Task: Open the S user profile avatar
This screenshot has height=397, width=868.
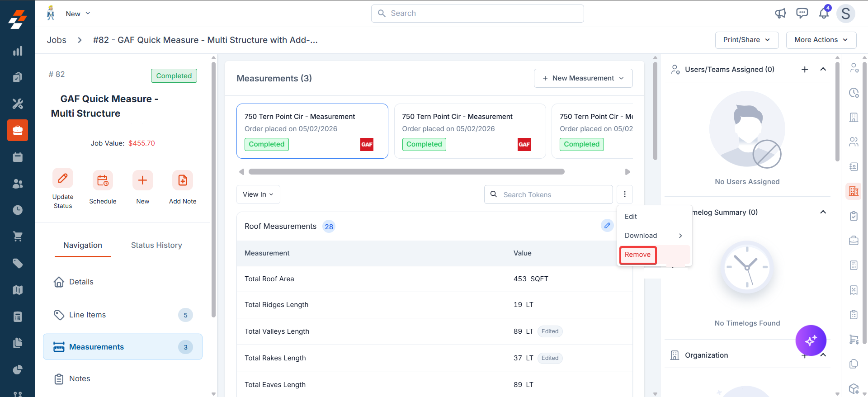Action: click(846, 14)
